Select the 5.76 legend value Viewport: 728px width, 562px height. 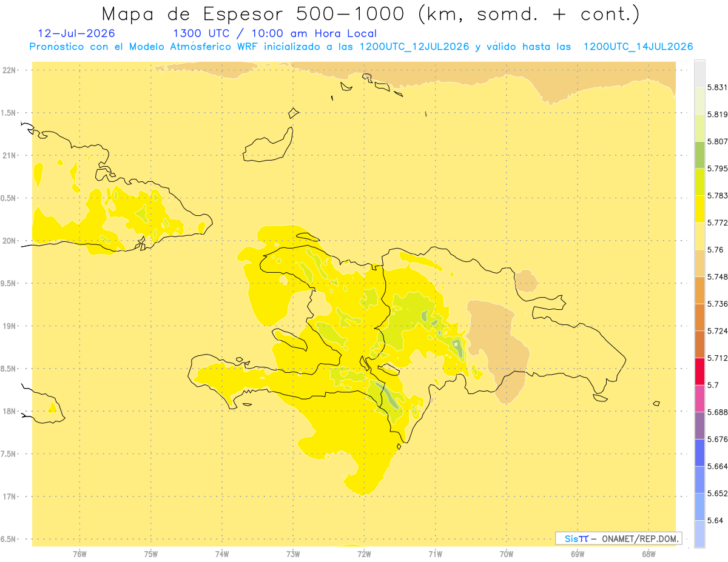click(715, 250)
